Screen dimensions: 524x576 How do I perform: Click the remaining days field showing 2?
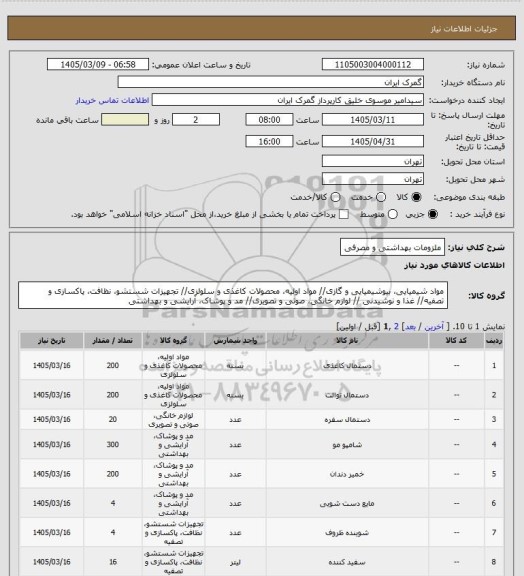(196, 120)
